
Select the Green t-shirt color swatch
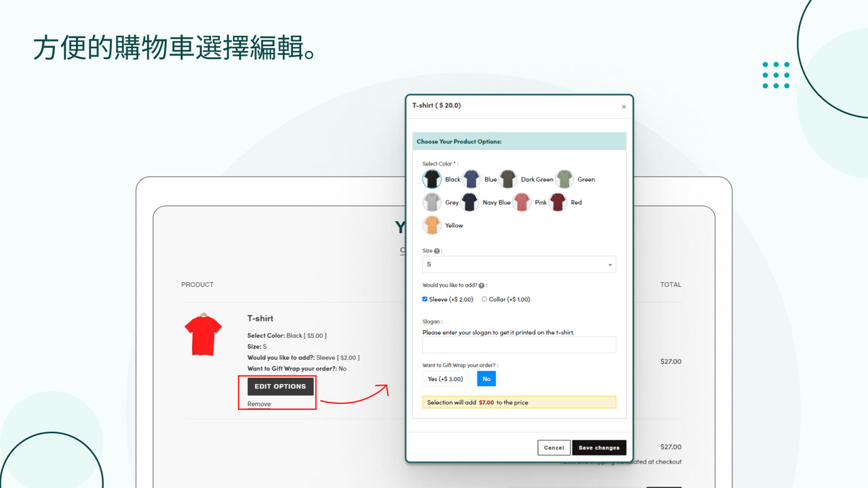[x=565, y=179]
